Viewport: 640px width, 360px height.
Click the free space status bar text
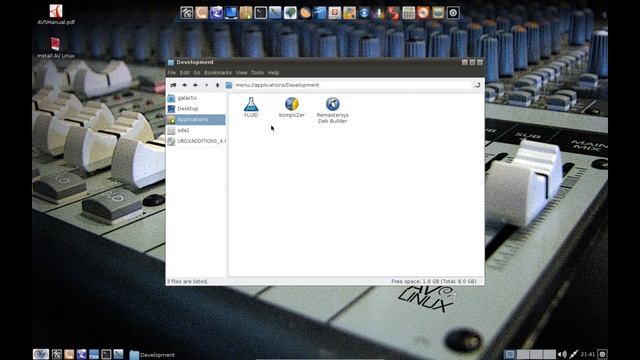[433, 282]
